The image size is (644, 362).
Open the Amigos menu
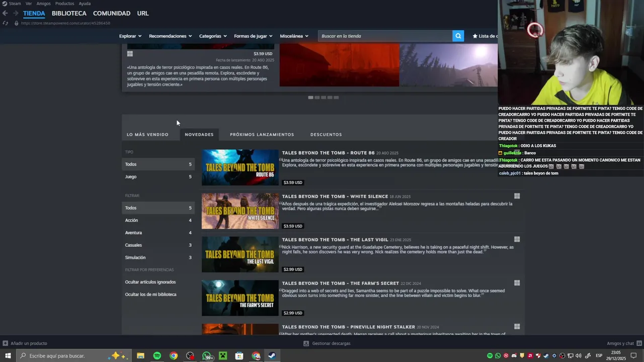pyautogui.click(x=43, y=4)
